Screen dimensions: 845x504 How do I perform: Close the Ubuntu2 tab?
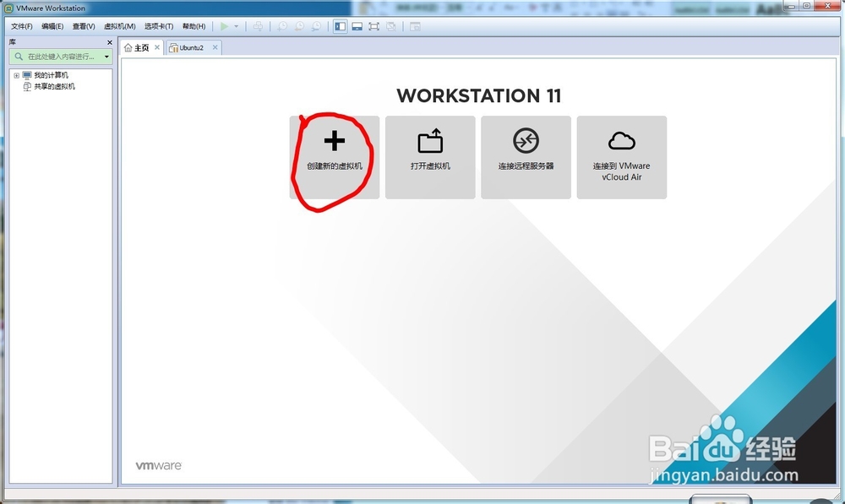click(215, 47)
